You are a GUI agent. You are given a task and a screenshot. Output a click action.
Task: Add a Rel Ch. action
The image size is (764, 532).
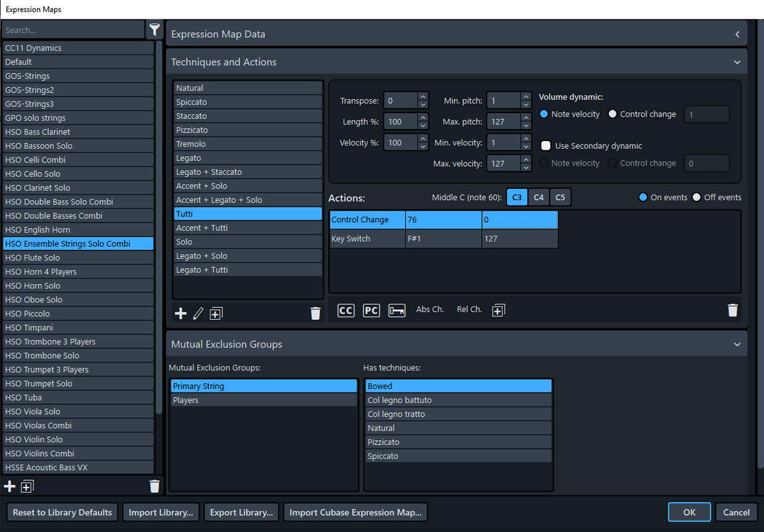[469, 310]
